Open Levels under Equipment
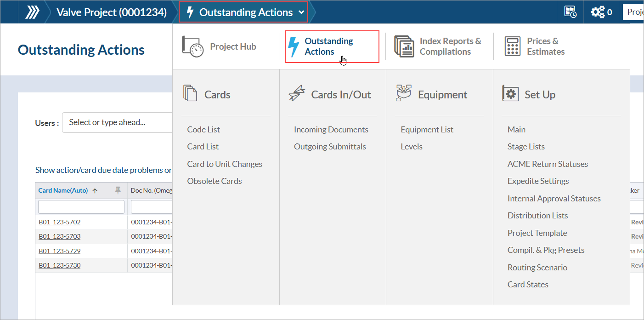Image resolution: width=644 pixels, height=320 pixels. [x=412, y=147]
